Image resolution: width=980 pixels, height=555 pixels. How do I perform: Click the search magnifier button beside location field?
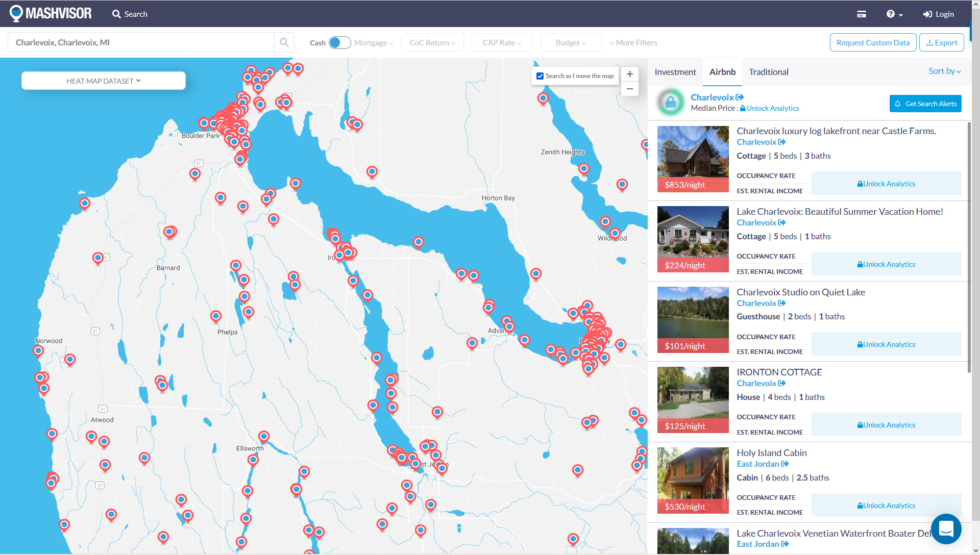[284, 43]
